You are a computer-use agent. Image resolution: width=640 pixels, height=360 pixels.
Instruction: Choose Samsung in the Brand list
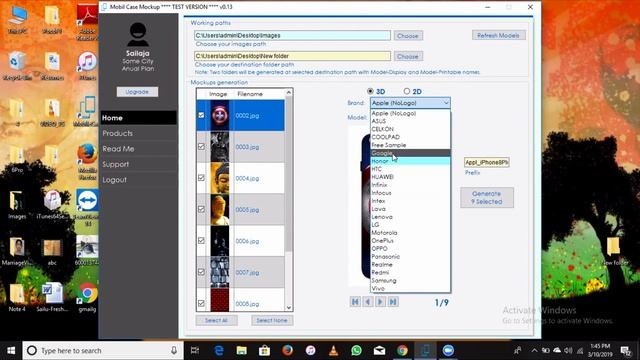410,280
